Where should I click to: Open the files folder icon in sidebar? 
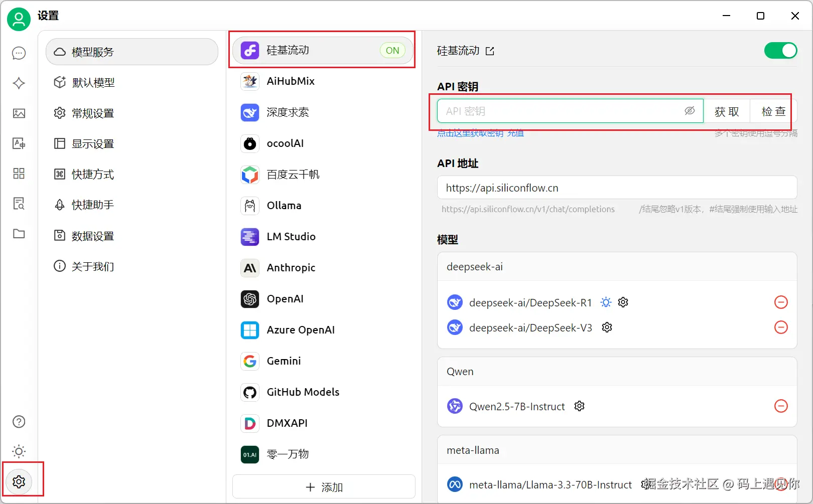click(x=19, y=234)
